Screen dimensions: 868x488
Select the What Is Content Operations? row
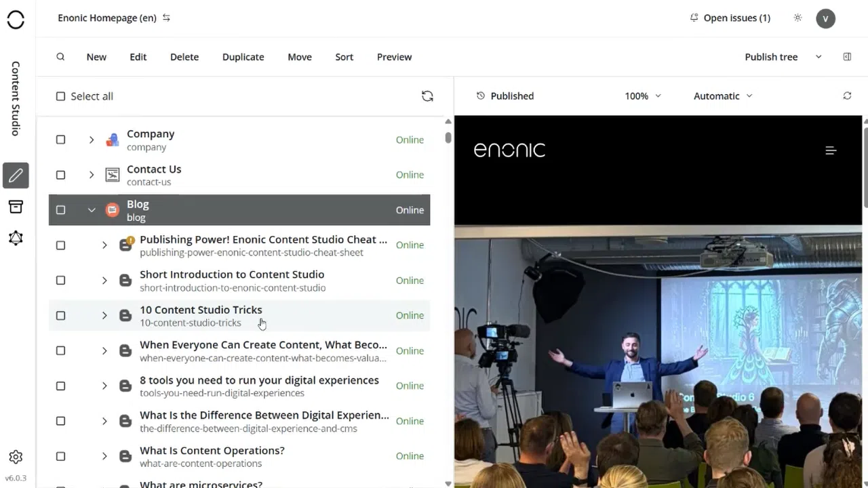(x=239, y=456)
